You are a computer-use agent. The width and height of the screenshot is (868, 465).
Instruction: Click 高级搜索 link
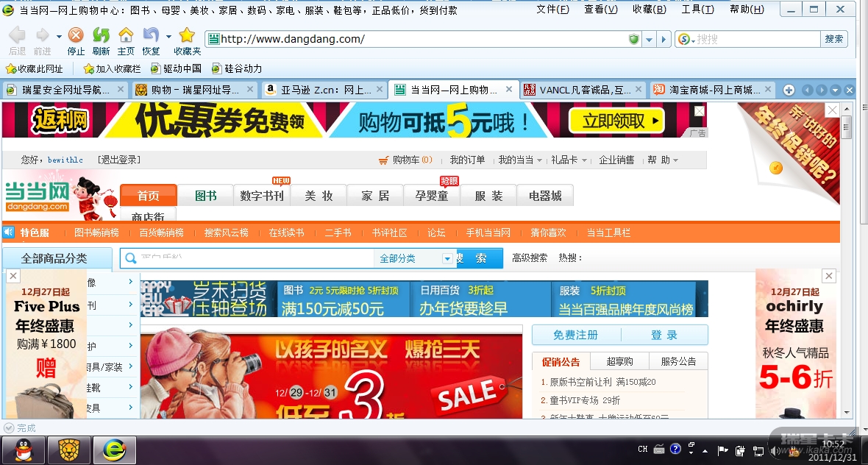530,258
